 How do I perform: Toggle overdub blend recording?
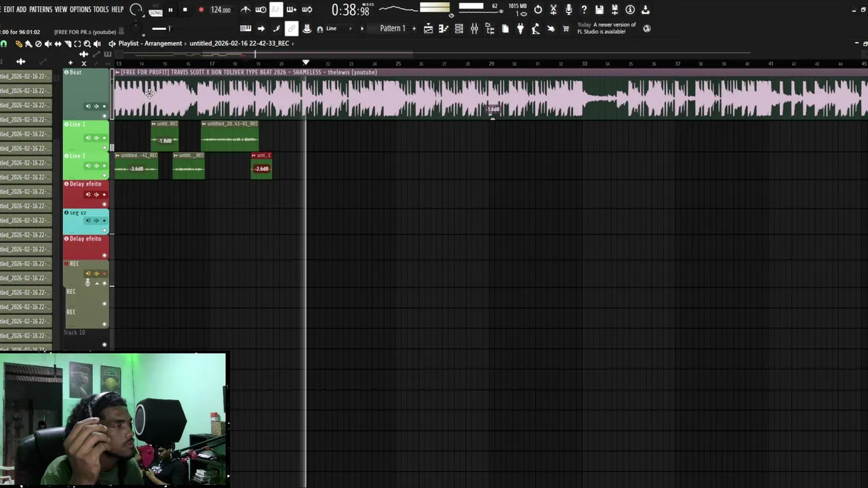click(292, 9)
